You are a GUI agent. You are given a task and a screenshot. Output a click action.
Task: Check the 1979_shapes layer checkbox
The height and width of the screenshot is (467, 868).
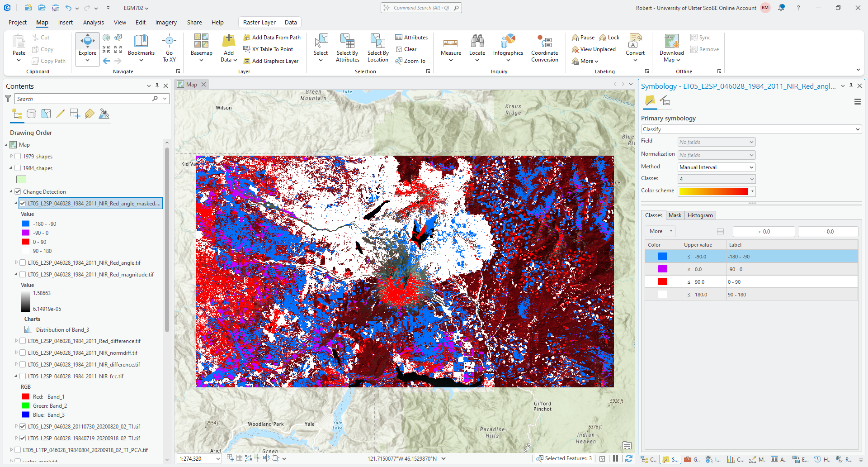tap(18, 157)
